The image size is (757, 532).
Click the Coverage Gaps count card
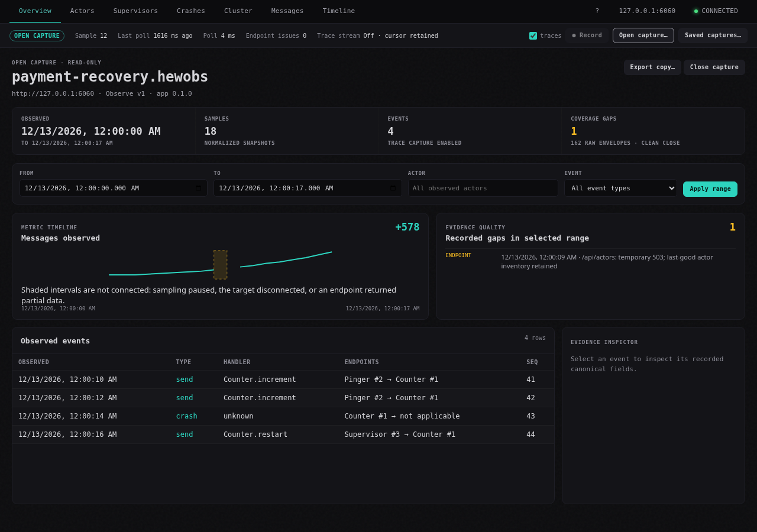653,131
